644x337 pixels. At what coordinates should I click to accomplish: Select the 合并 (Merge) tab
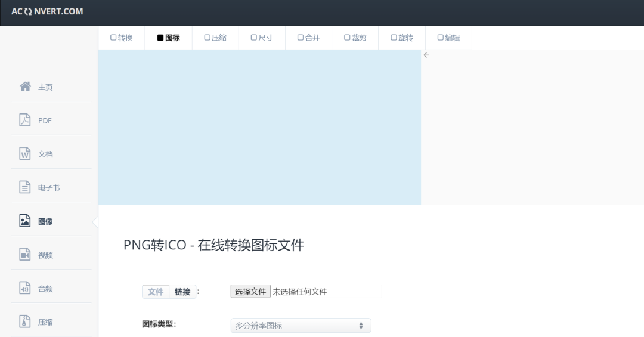coord(308,38)
